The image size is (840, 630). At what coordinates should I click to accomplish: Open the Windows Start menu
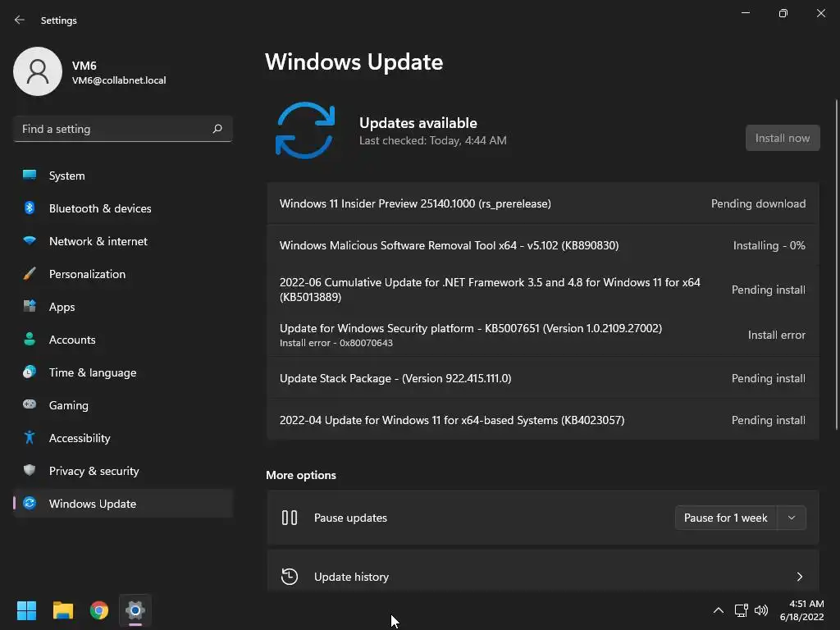26,610
